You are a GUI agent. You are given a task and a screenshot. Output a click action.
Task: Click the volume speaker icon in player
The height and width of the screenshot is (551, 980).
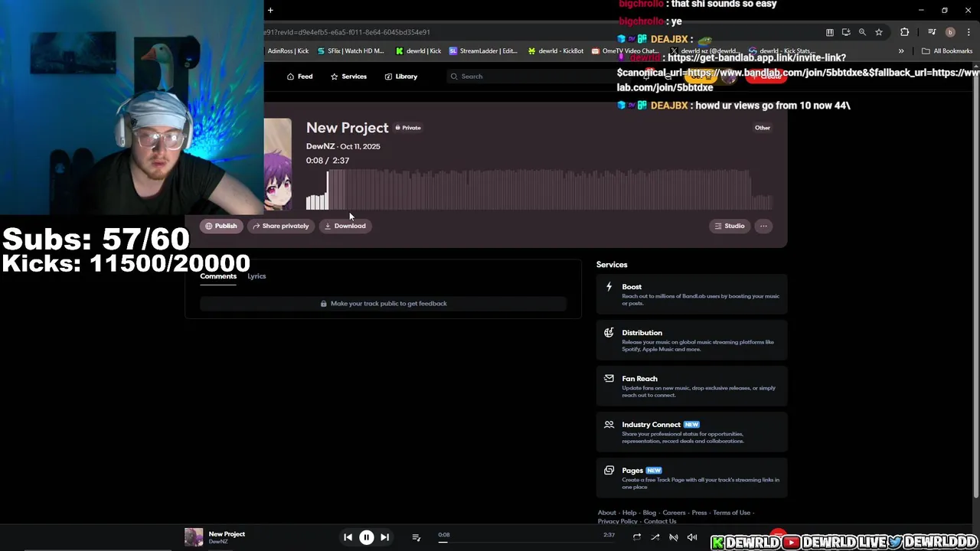692,537
